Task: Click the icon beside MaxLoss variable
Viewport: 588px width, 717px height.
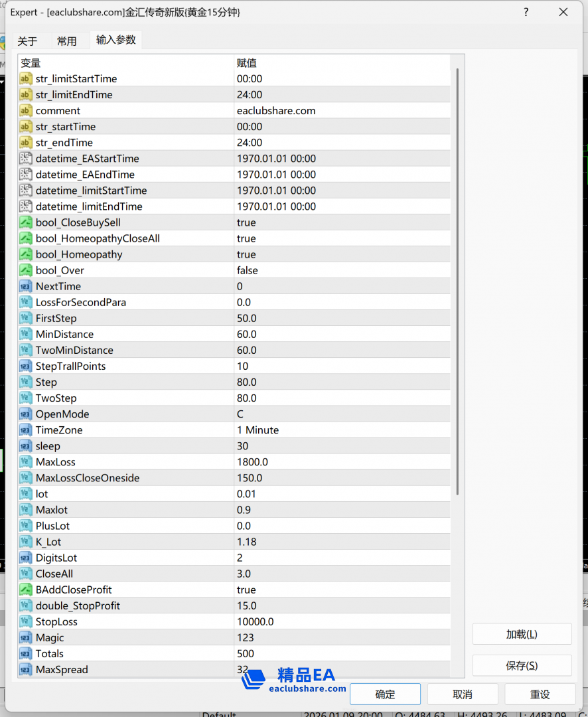Action: 26,461
